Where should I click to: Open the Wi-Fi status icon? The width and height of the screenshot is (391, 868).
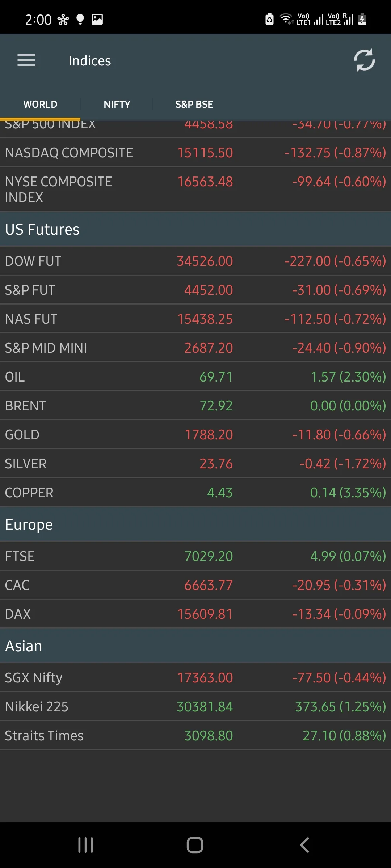[x=286, y=19]
